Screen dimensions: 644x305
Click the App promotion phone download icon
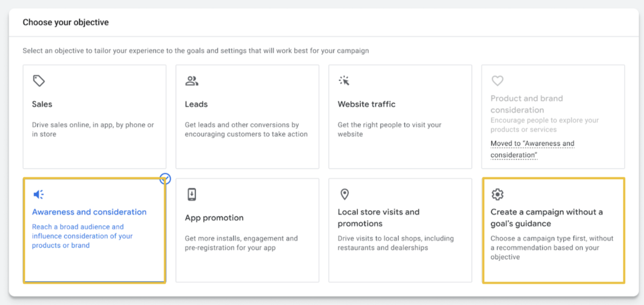click(x=192, y=194)
